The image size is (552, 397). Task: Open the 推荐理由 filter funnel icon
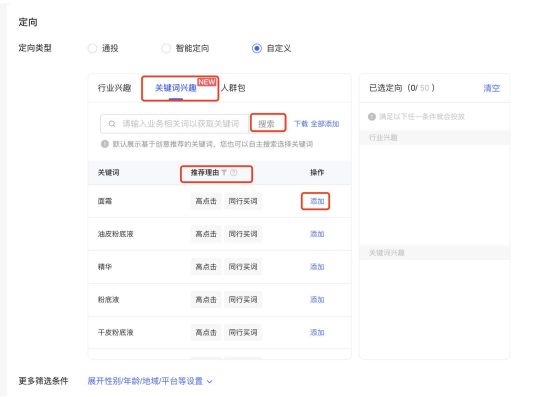(x=224, y=172)
